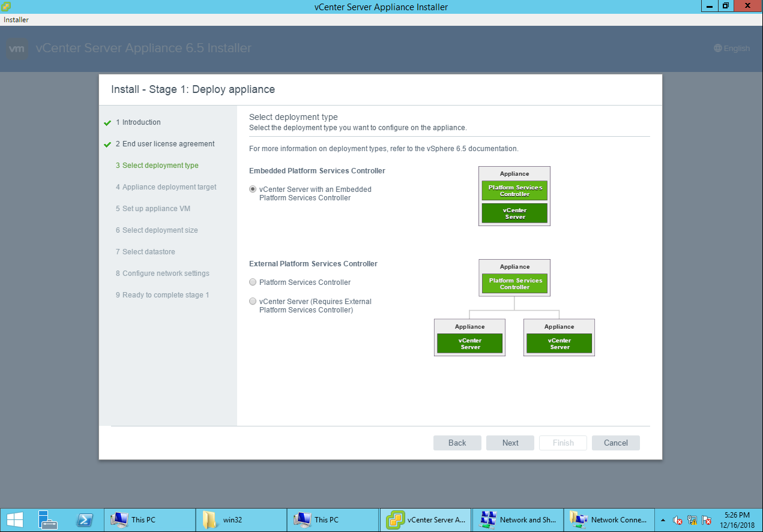This screenshot has width=763, height=532.
Task: Click the Next button
Action: (x=510, y=443)
